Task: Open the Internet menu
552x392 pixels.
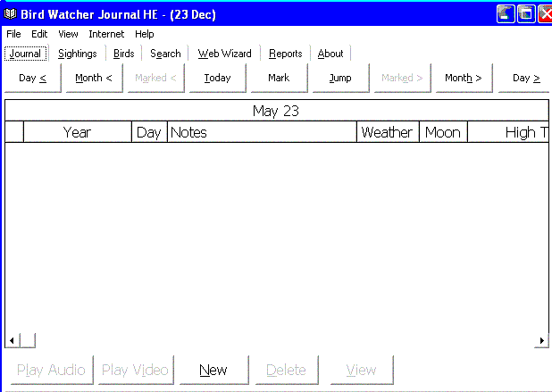Action: point(106,34)
